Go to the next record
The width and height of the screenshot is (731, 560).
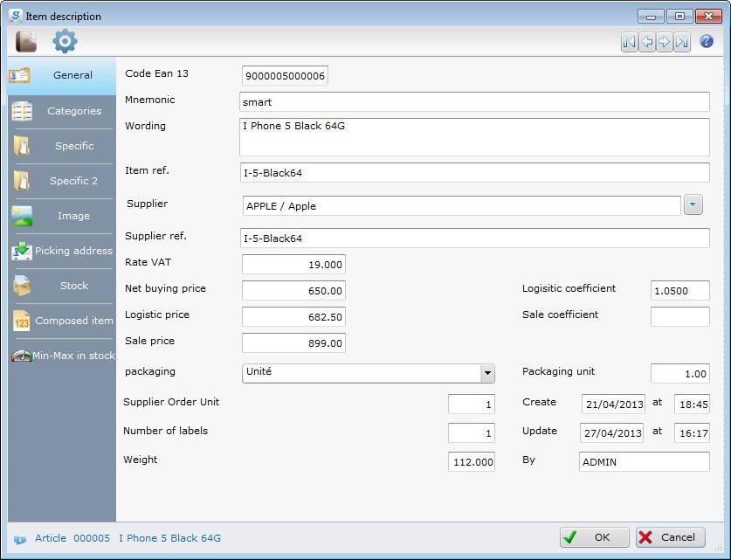tap(663, 41)
